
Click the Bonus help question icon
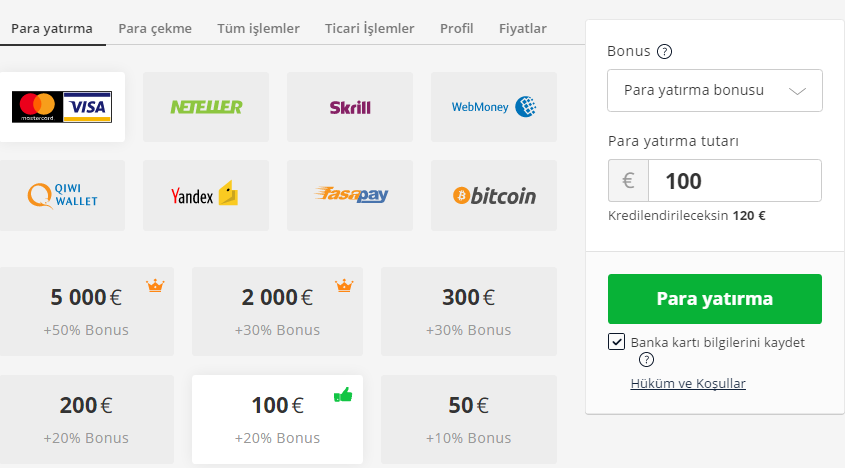[x=664, y=51]
